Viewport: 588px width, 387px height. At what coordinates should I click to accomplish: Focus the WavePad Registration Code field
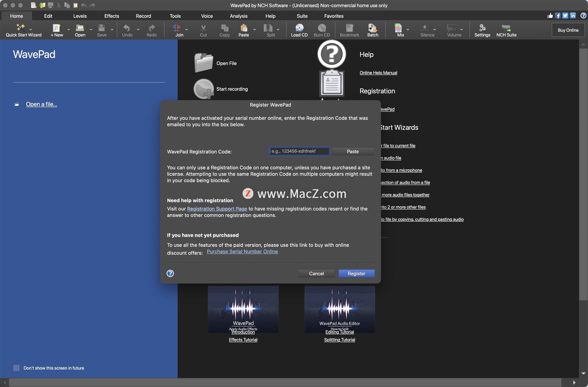coord(299,151)
